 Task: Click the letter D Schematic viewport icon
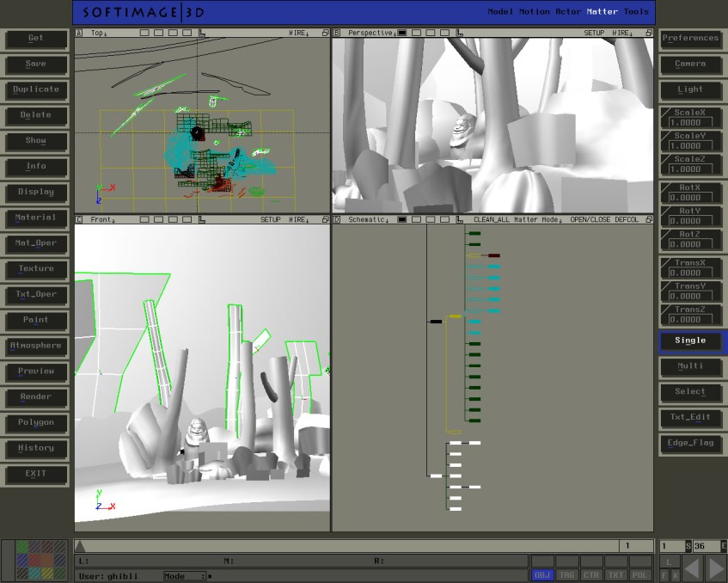tap(337, 219)
